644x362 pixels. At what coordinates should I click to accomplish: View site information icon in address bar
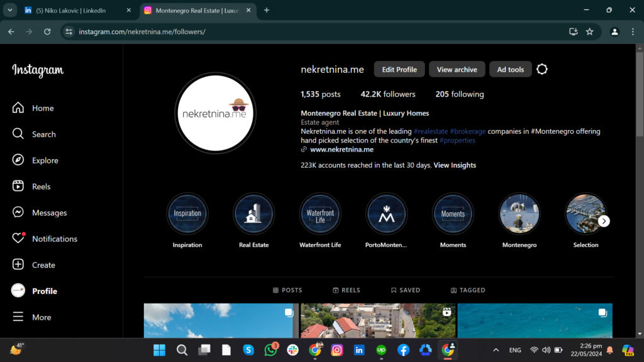pyautogui.click(x=69, y=31)
